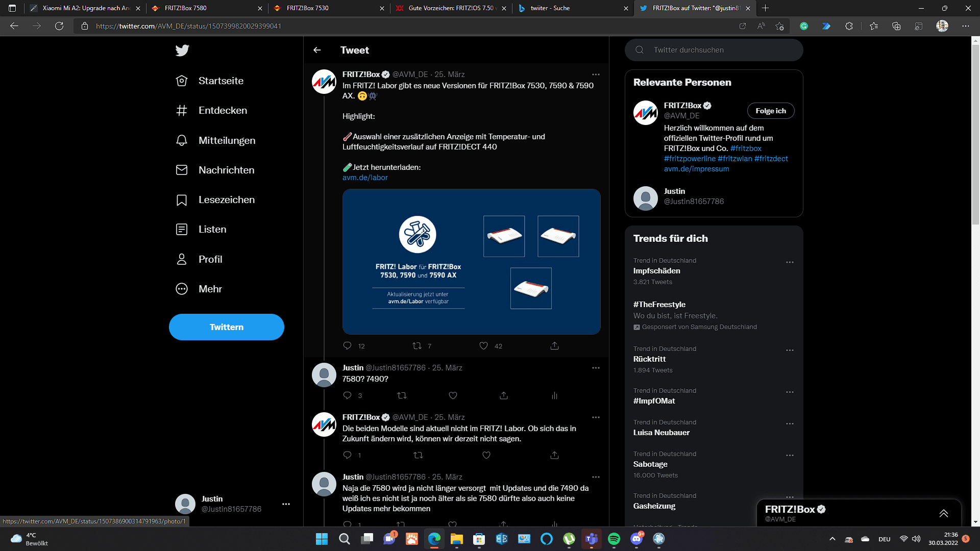Switch to twiiter - Suche tab
Screen dimensions: 980x551
point(573,8)
